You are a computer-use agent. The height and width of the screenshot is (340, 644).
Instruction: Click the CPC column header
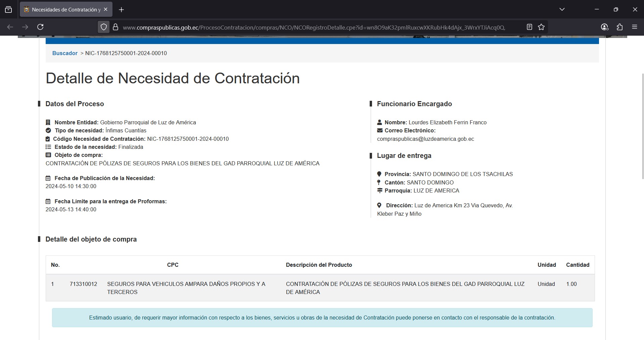[173, 265]
